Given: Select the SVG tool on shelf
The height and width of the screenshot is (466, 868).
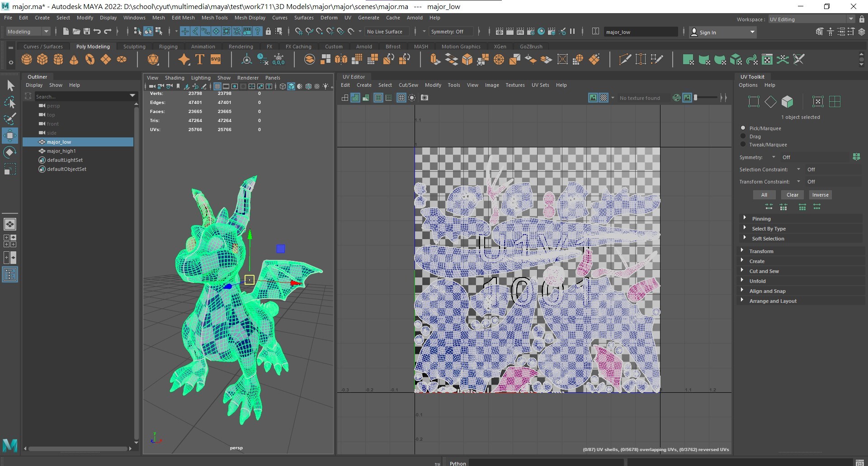Looking at the screenshot, I should [216, 60].
